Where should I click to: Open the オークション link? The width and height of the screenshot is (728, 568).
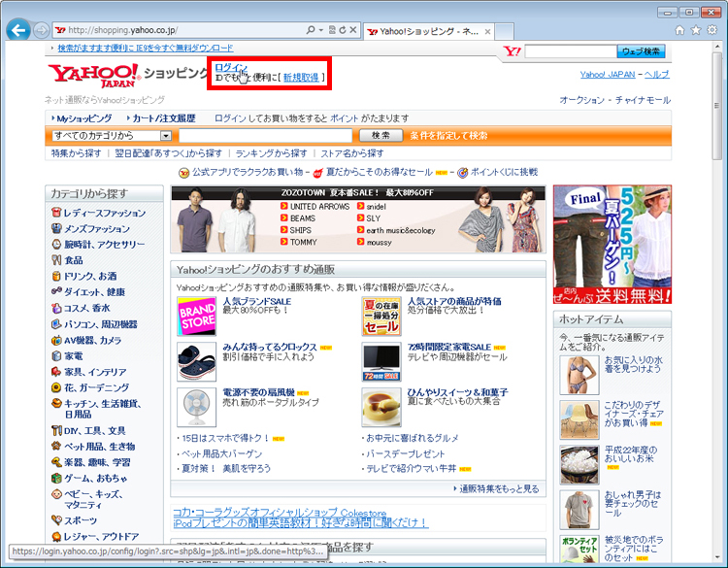(x=581, y=100)
